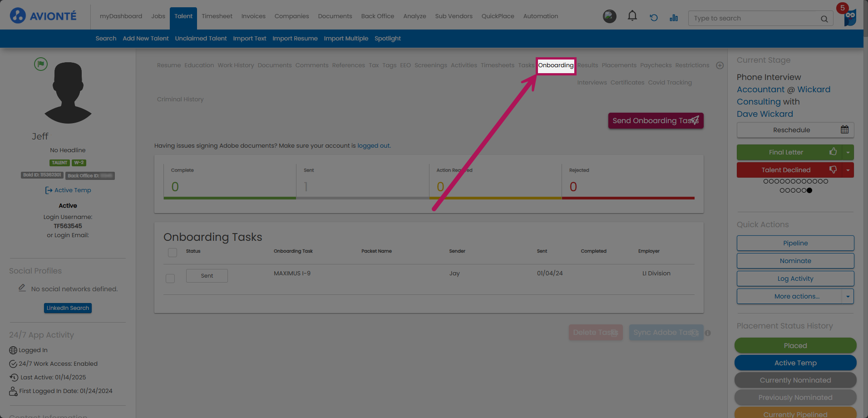
Task: Click the Delete Tasks button
Action: [x=596, y=333]
